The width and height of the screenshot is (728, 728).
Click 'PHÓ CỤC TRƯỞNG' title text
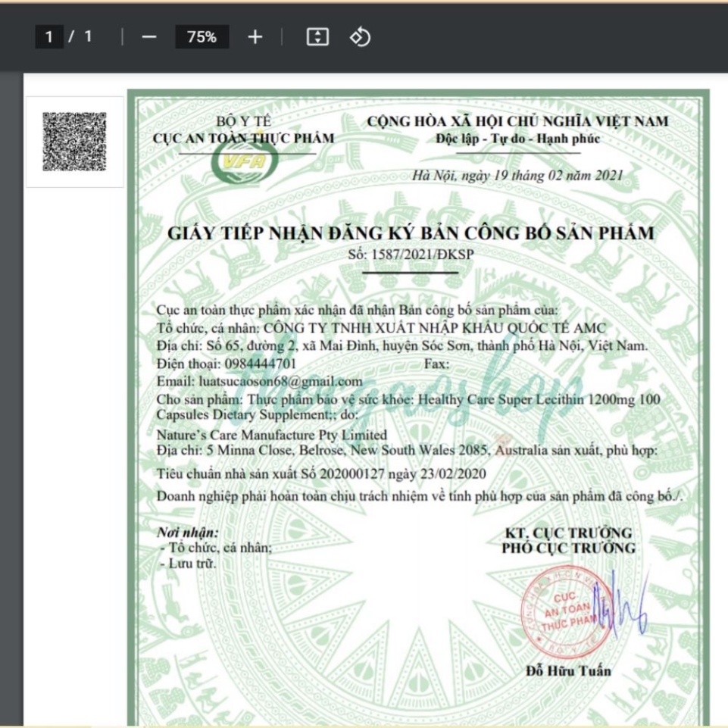click(x=568, y=548)
